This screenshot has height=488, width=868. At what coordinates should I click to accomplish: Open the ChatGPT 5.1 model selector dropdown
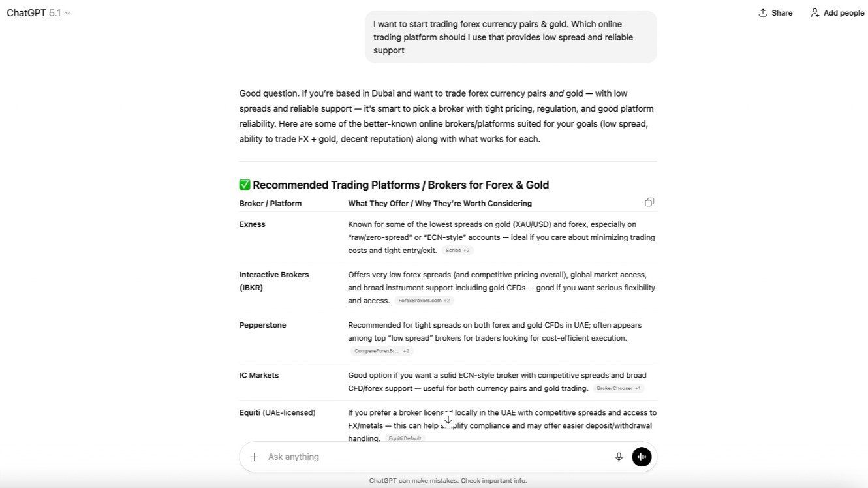[x=39, y=13]
